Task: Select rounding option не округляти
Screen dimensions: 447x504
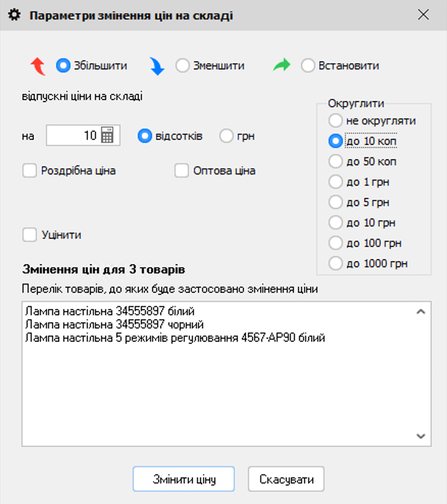Action: [x=336, y=120]
